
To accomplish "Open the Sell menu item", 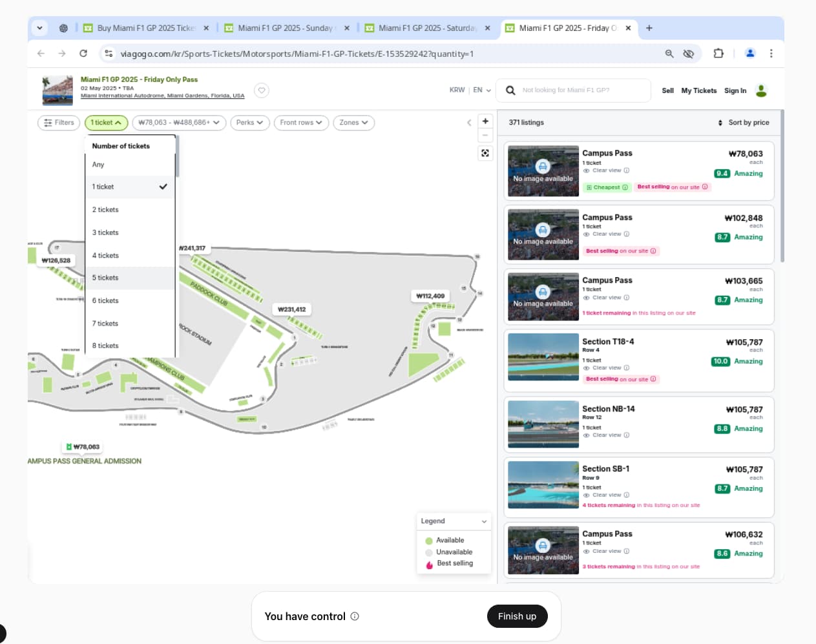I will pos(668,91).
